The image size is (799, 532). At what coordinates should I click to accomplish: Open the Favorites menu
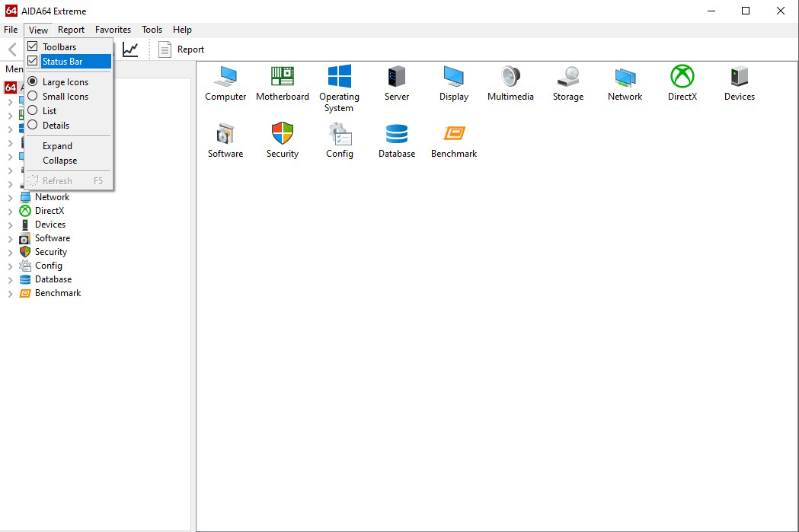coord(113,30)
